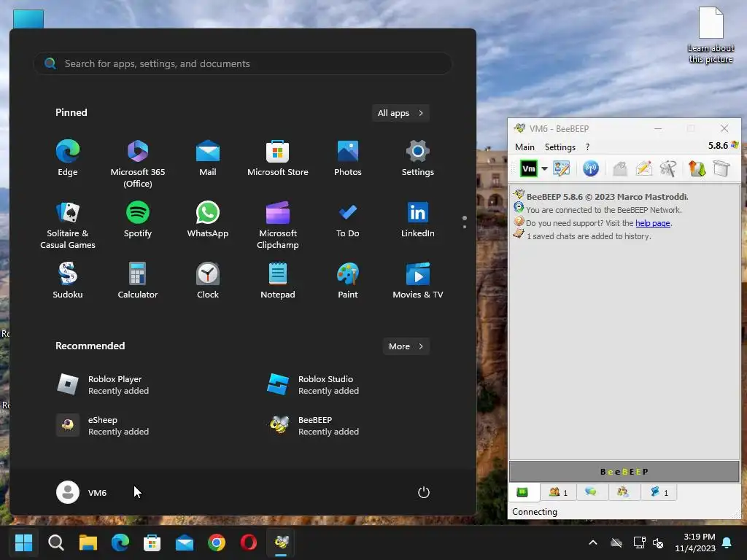The width and height of the screenshot is (747, 560).
Task: Open More recommended items
Action: coord(406,346)
